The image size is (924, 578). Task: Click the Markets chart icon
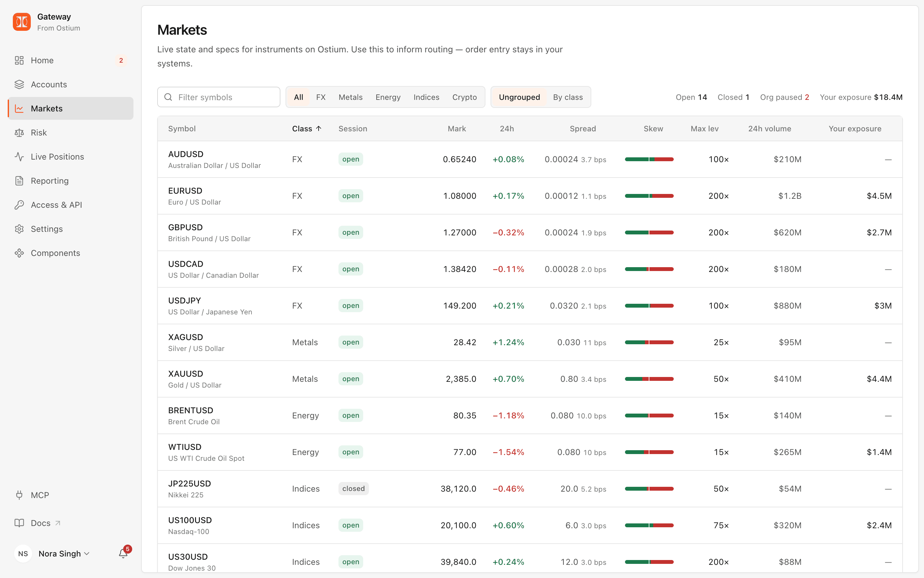click(19, 109)
